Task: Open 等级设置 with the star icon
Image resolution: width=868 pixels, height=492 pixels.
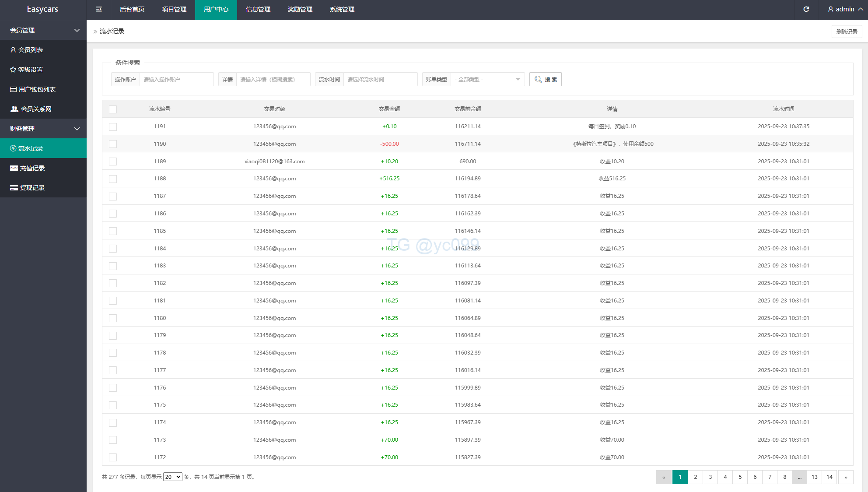Action: coord(13,70)
